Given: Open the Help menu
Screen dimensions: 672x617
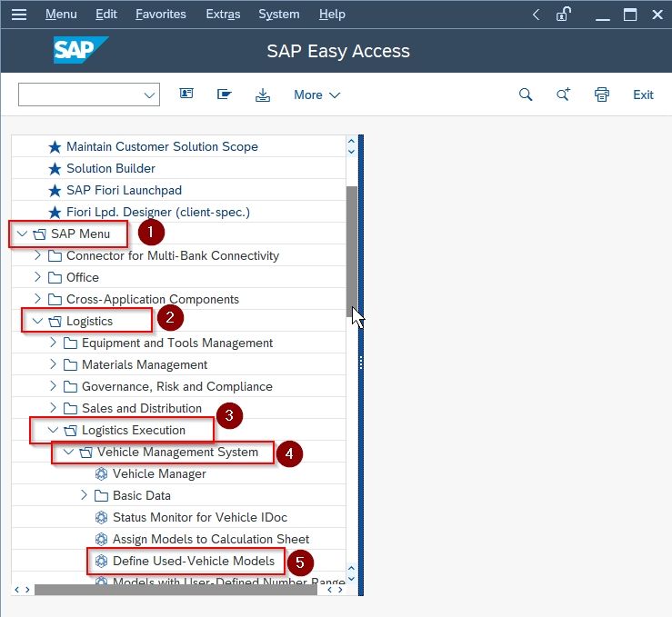Looking at the screenshot, I should [332, 15].
